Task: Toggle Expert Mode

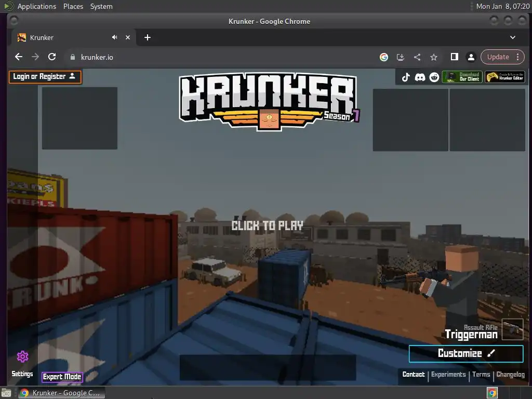Action: (x=62, y=377)
